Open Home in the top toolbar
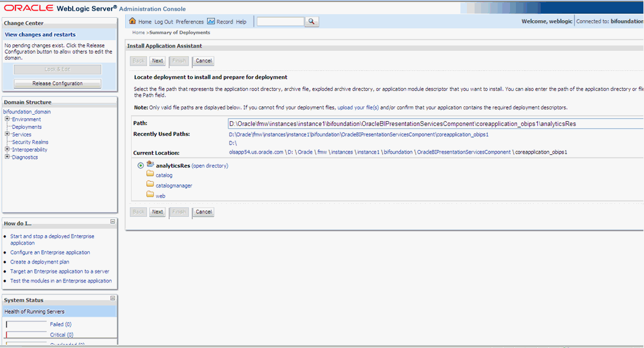This screenshot has width=644, height=348. point(145,22)
